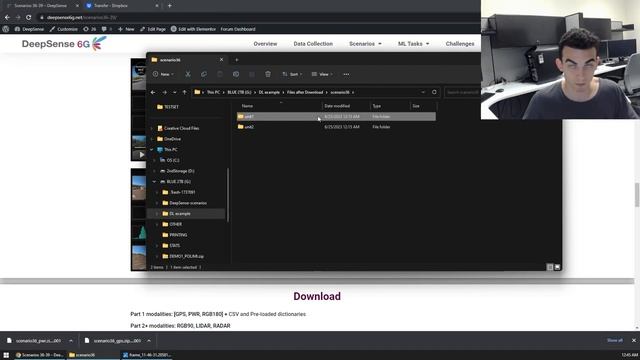Viewport: 640px width, 360px height.
Task: Open a new browser tab
Action: point(169,6)
